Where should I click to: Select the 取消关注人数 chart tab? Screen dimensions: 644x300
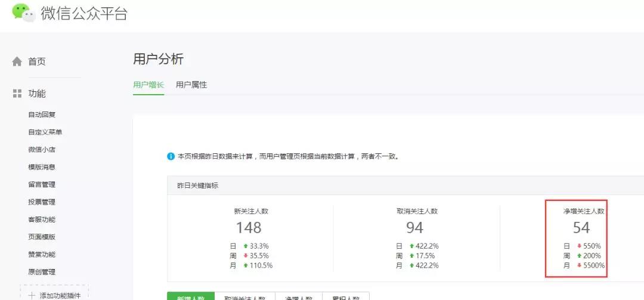(245, 296)
